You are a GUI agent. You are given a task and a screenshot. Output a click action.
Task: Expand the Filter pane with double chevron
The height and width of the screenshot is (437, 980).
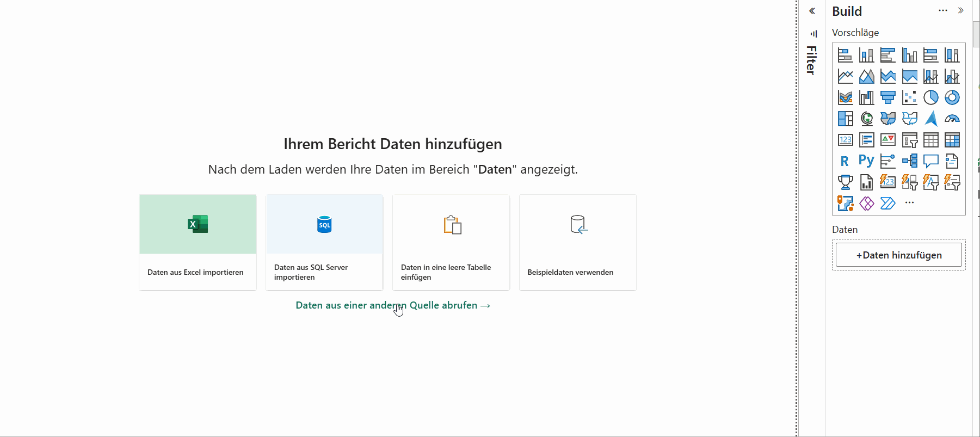(x=812, y=11)
